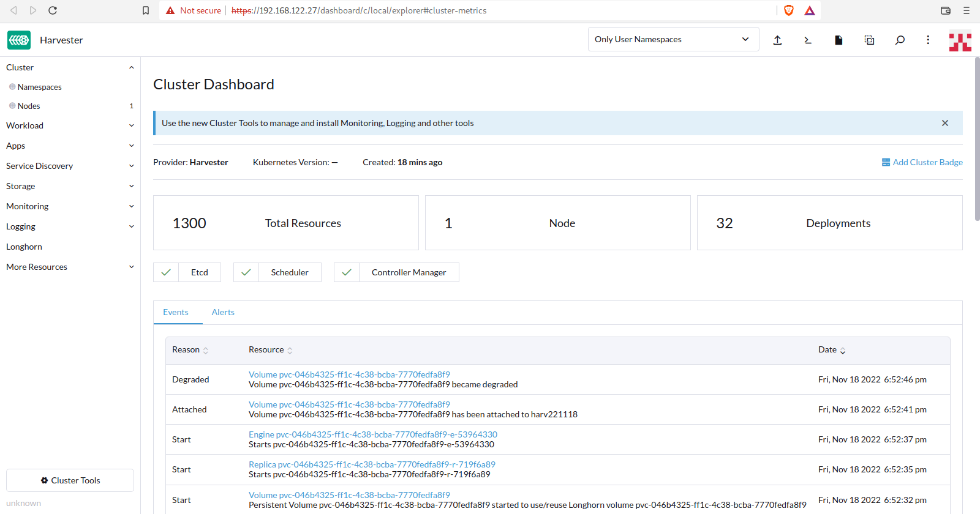Open the kubectl shell icon
The width and height of the screenshot is (980, 514).
coord(808,40)
